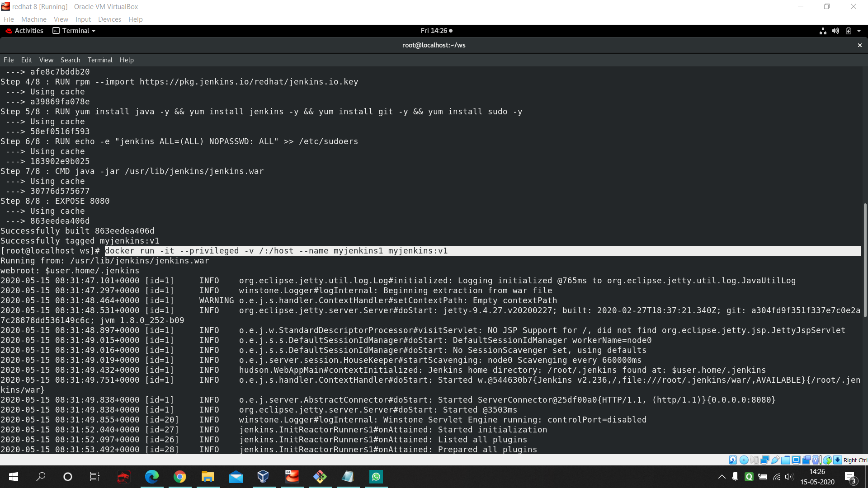868x488 pixels.
Task: Click the 'Listed all plugins' log line
Action: tap(264, 440)
